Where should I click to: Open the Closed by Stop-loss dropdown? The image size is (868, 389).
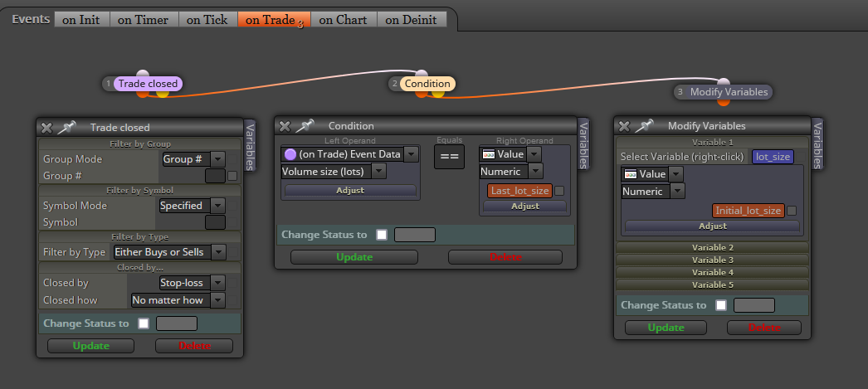[192, 283]
